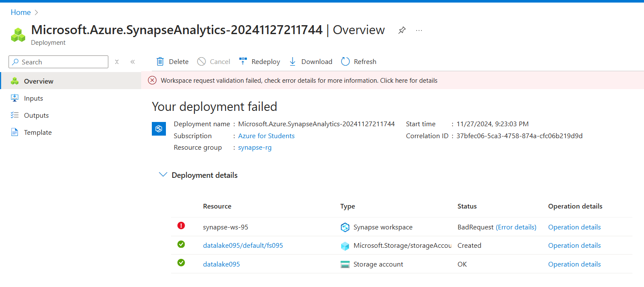Click the Delete button label in toolbar

click(x=179, y=62)
